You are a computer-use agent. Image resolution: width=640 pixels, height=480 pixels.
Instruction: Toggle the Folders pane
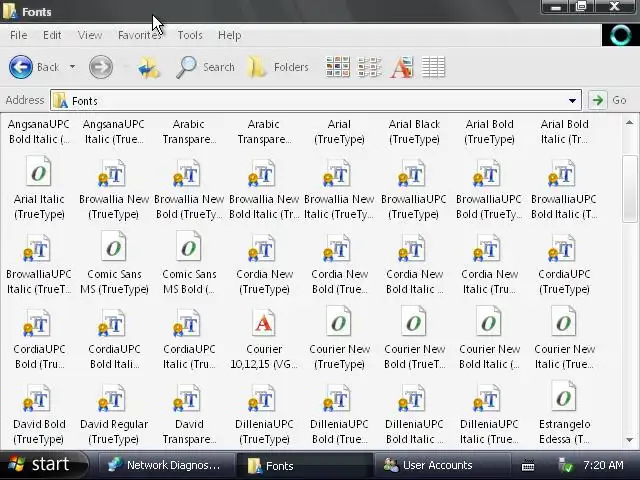coord(278,67)
